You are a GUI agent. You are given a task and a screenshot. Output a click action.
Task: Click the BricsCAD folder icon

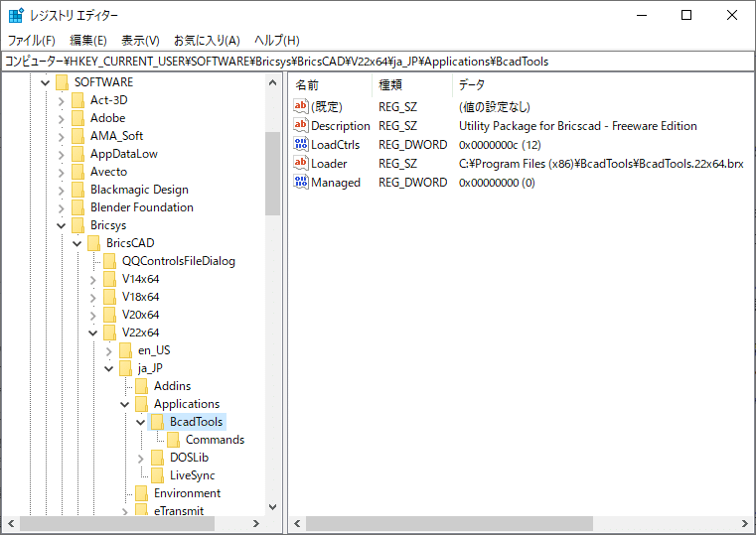93,243
